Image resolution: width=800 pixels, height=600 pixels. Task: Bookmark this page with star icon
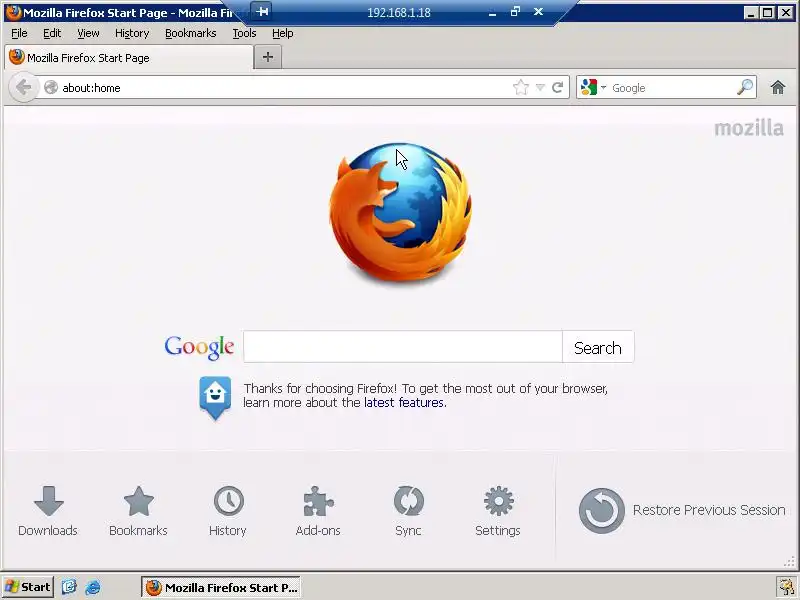(521, 87)
